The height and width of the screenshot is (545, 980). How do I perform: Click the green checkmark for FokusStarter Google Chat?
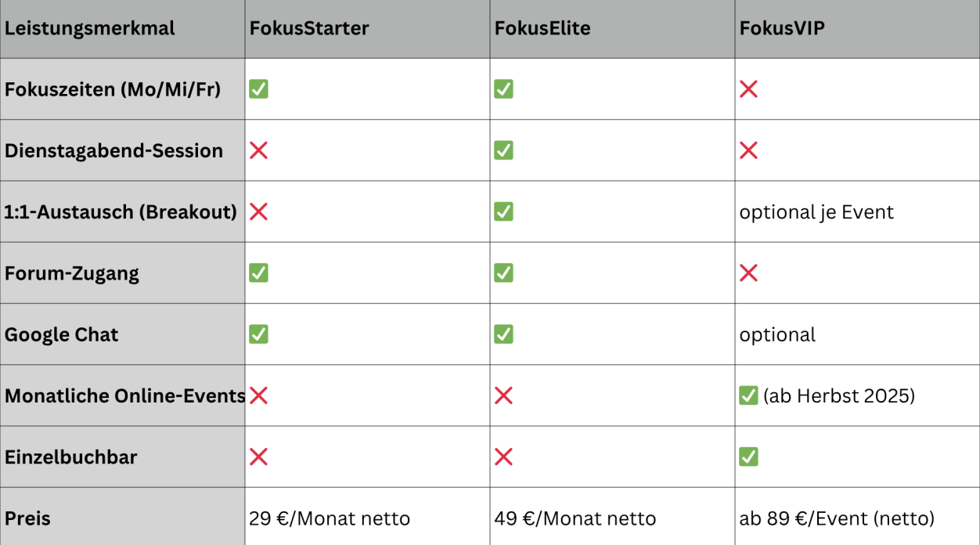pyautogui.click(x=258, y=334)
